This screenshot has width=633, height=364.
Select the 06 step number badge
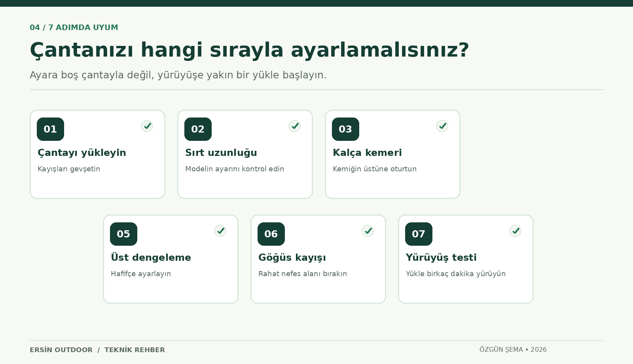click(x=271, y=234)
